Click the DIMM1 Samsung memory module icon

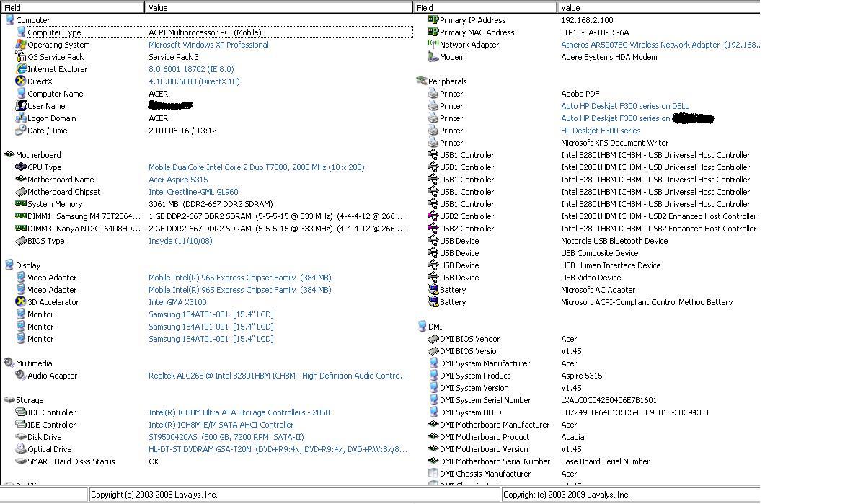[x=21, y=216]
